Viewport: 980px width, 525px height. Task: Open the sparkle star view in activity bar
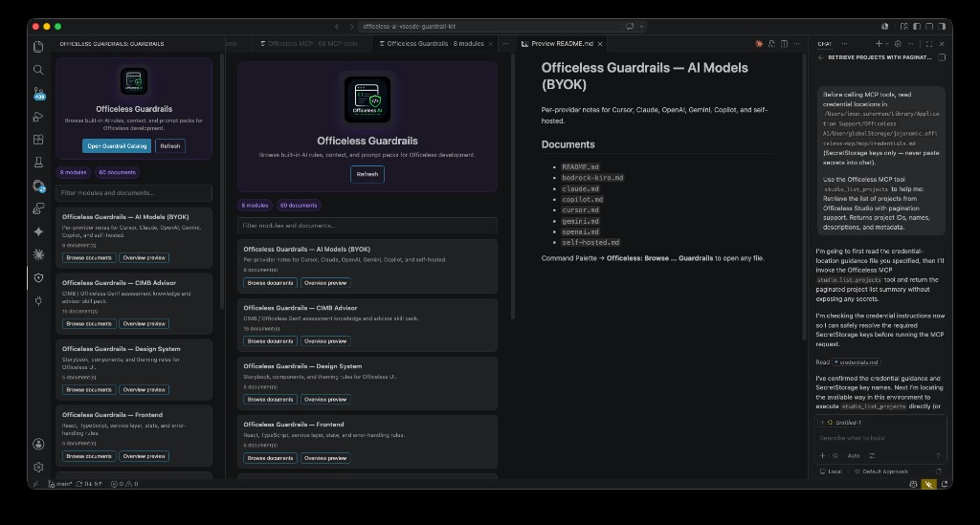point(38,231)
